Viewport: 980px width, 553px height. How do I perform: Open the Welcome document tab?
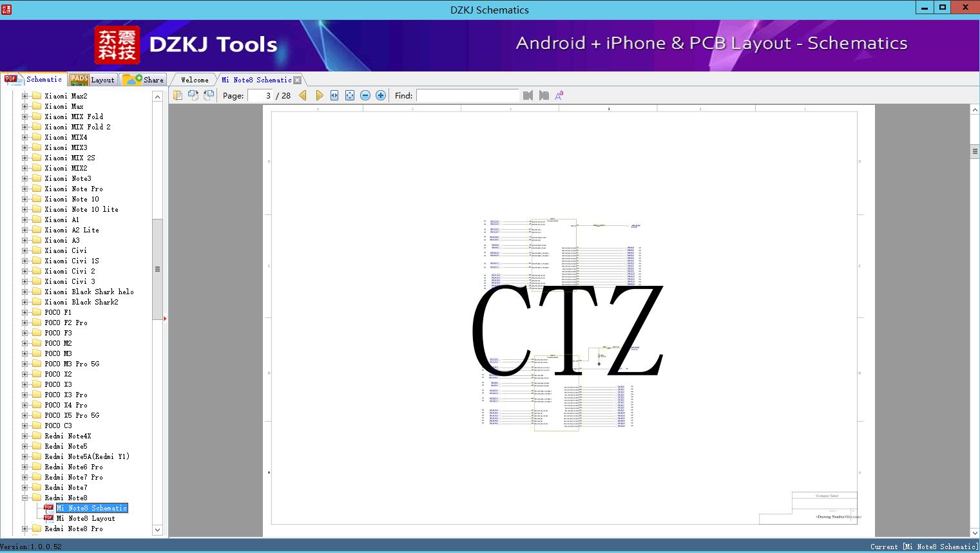pyautogui.click(x=194, y=80)
